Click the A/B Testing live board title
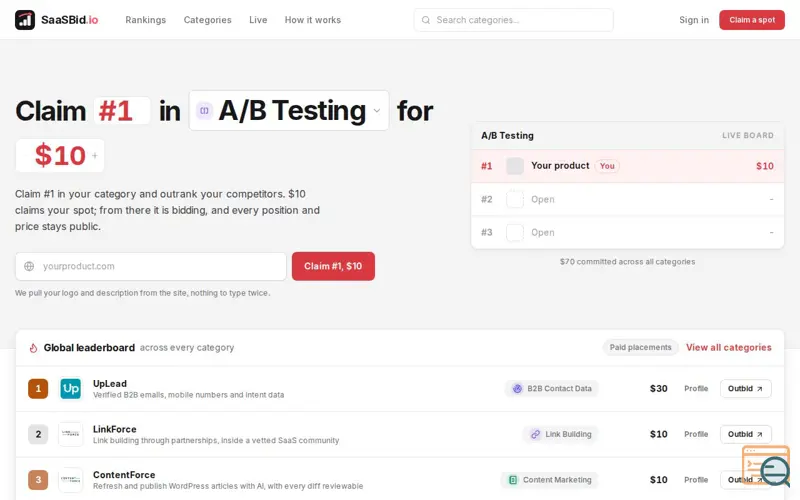The image size is (800, 500). pyautogui.click(x=507, y=136)
